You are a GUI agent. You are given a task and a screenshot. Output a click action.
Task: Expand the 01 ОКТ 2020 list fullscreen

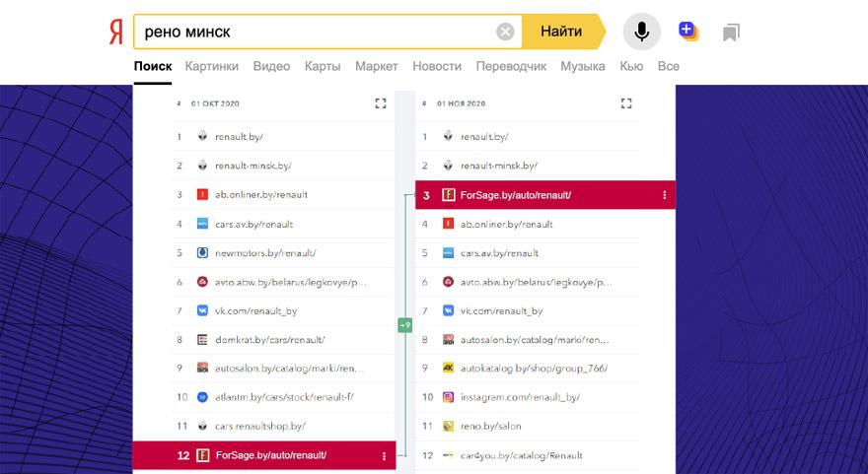coord(382,103)
